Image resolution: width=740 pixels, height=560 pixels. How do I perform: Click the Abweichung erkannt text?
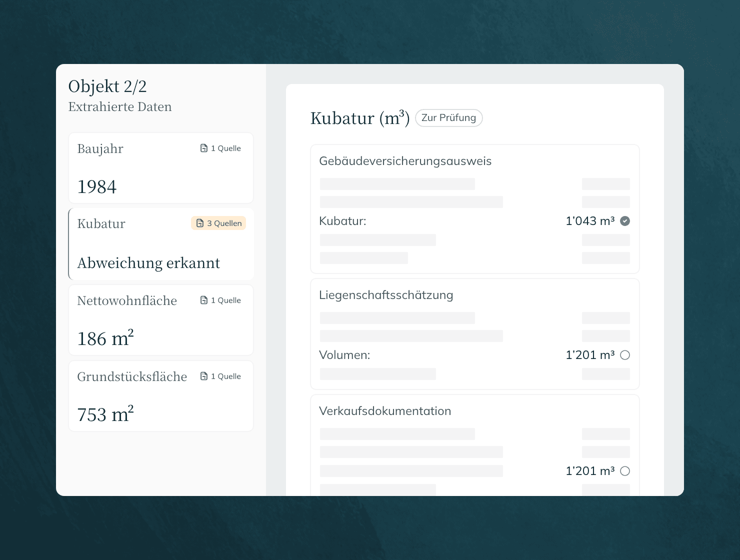[148, 263]
